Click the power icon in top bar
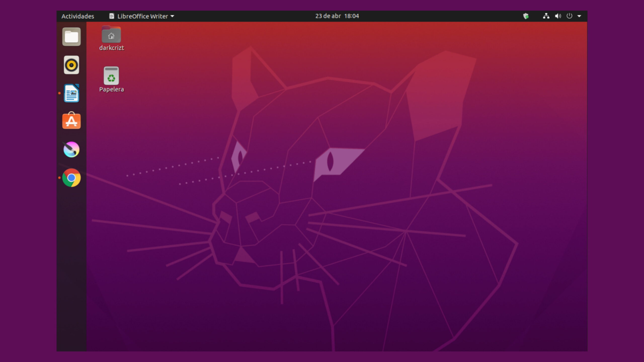Image resolution: width=644 pixels, height=362 pixels. point(569,16)
